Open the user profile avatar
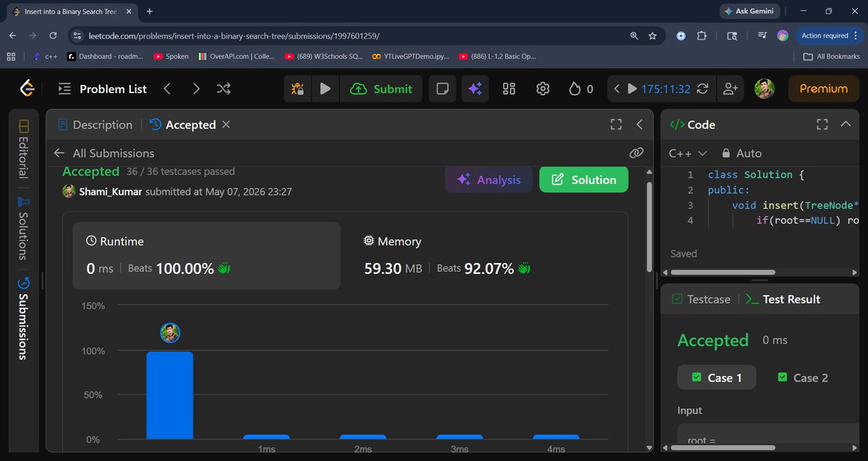868x461 pixels. pyautogui.click(x=765, y=89)
